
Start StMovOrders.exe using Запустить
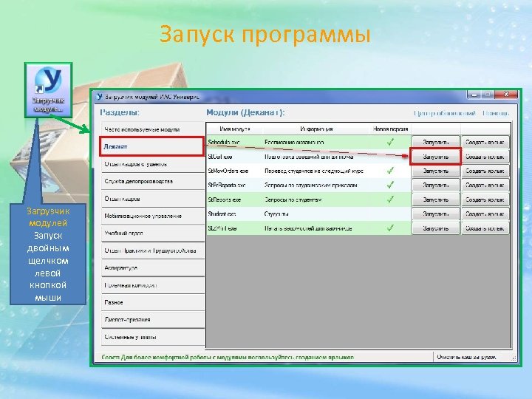pyautogui.click(x=436, y=171)
